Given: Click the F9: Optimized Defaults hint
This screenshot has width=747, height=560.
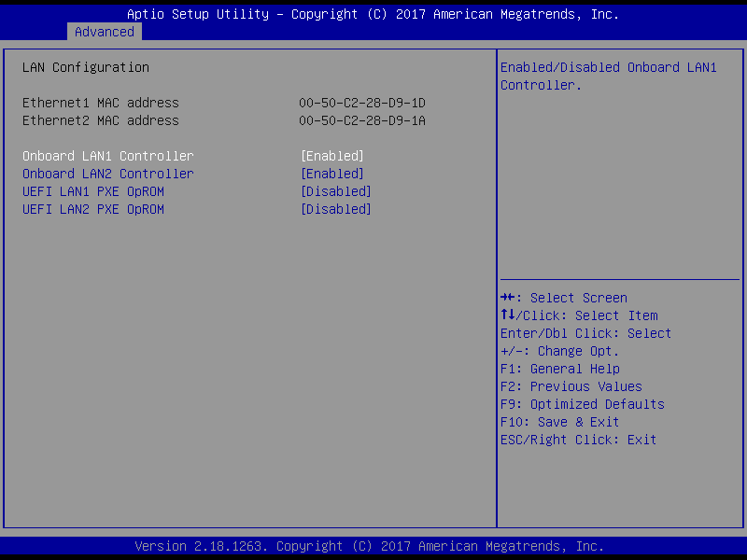Looking at the screenshot, I should coord(583,404).
